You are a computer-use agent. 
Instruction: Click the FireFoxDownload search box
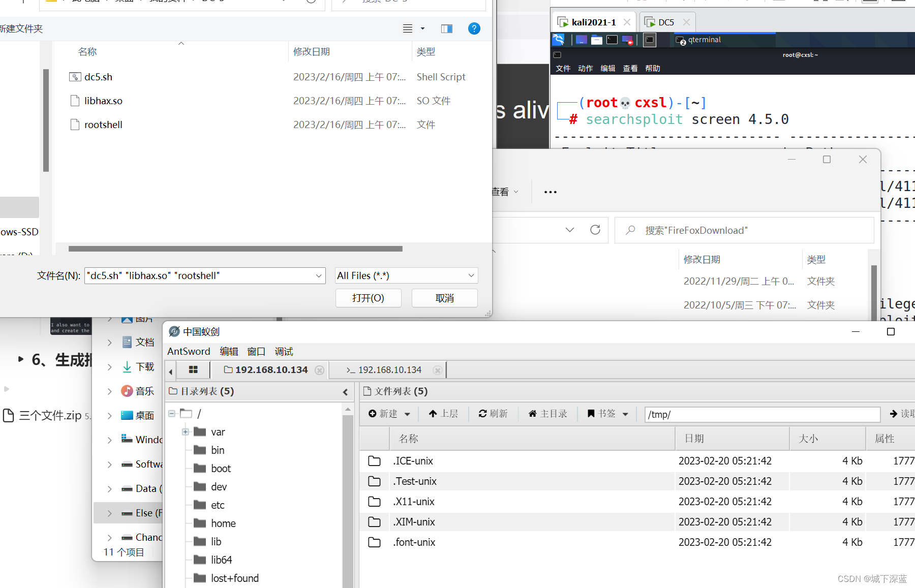pyautogui.click(x=745, y=230)
